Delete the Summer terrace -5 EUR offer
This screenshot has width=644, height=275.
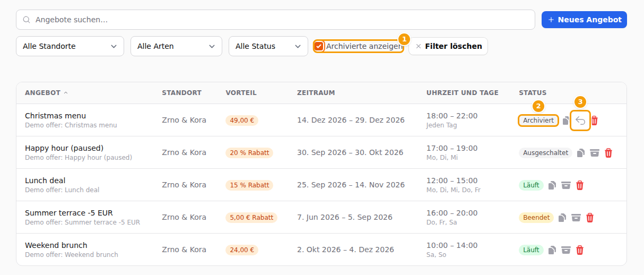[590, 218]
